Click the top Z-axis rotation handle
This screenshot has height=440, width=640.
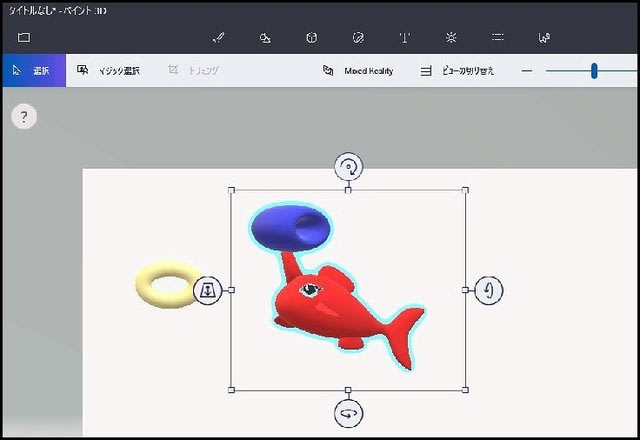tap(348, 167)
